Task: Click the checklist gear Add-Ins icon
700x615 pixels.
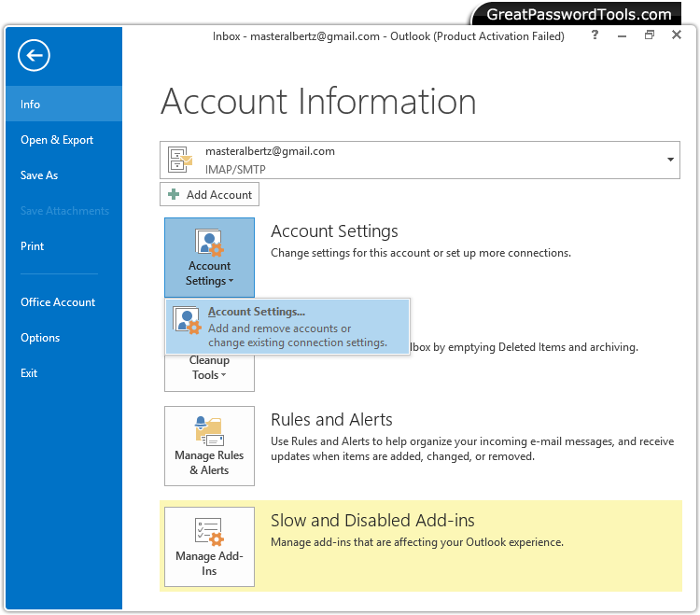Action: pyautogui.click(x=209, y=532)
